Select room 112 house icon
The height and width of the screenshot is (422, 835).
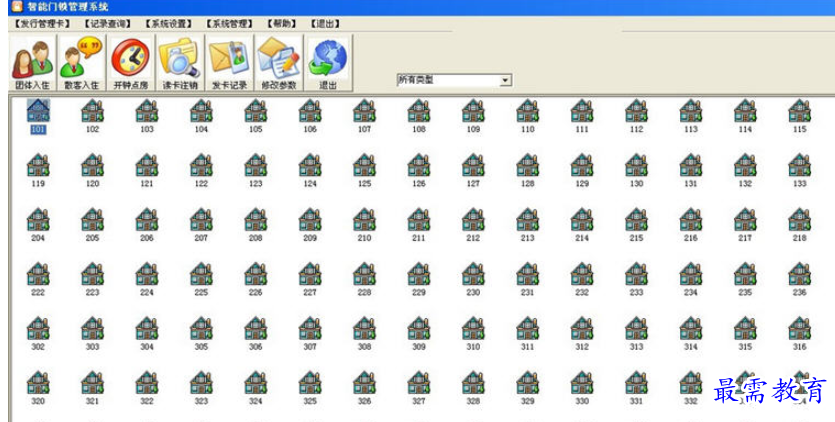tap(636, 111)
